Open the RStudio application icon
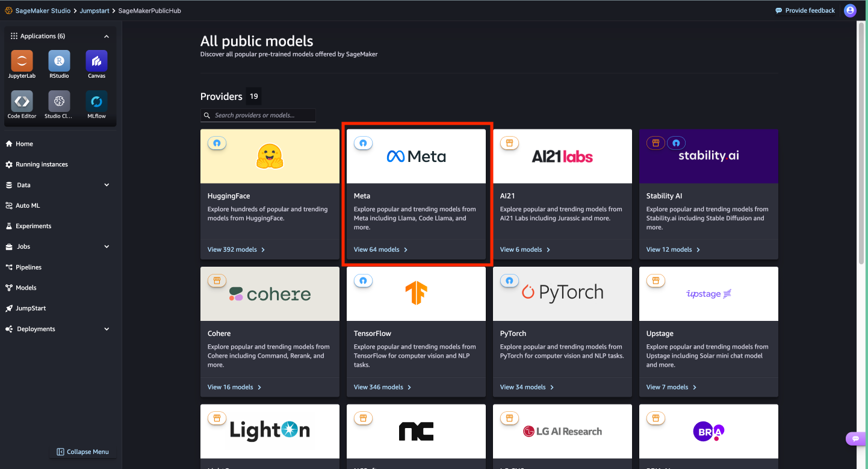This screenshot has height=469, width=868. point(59,61)
